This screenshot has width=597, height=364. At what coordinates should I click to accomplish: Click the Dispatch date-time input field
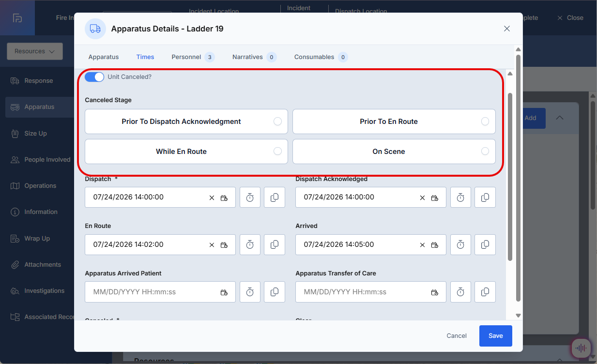160,197
